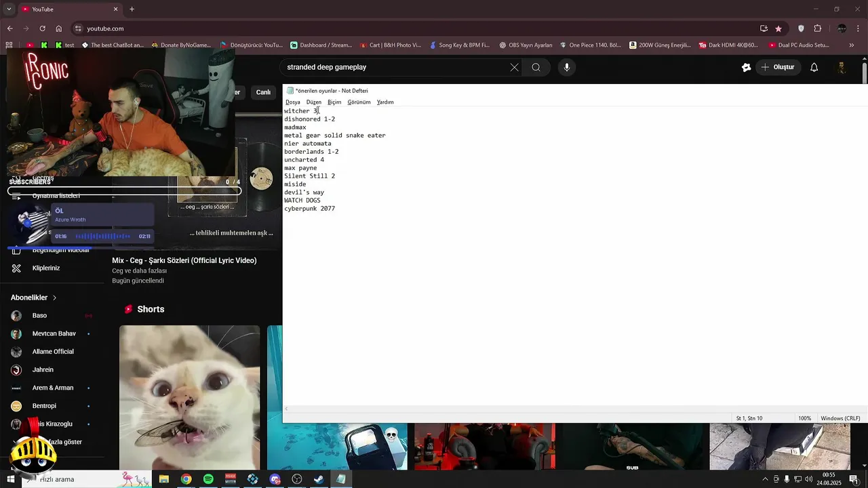
Task: Open the Arem & Arman subscription channel
Action: tap(53, 388)
